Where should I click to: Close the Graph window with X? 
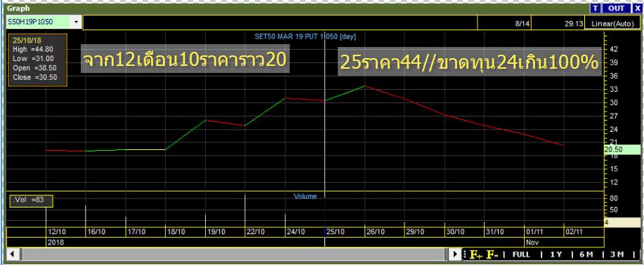(x=636, y=8)
